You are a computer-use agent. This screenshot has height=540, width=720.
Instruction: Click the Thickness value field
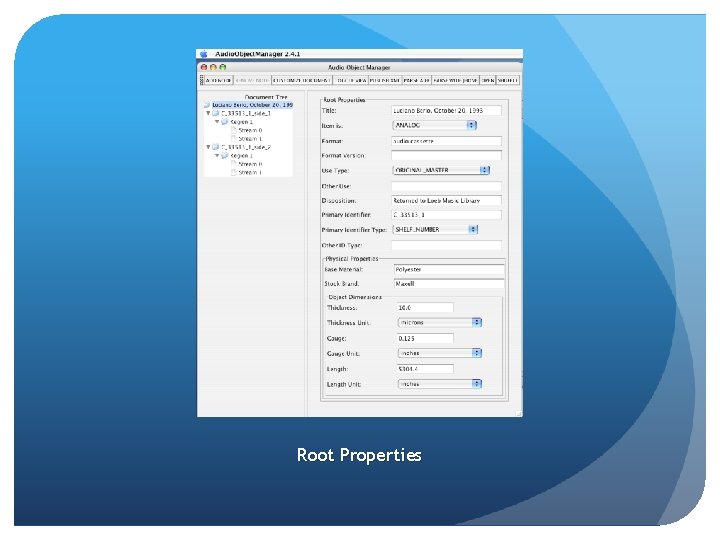click(x=425, y=308)
